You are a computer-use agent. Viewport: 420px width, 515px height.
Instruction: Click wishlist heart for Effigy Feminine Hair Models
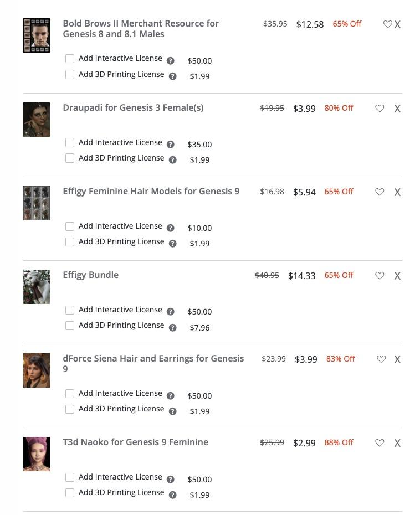point(380,192)
